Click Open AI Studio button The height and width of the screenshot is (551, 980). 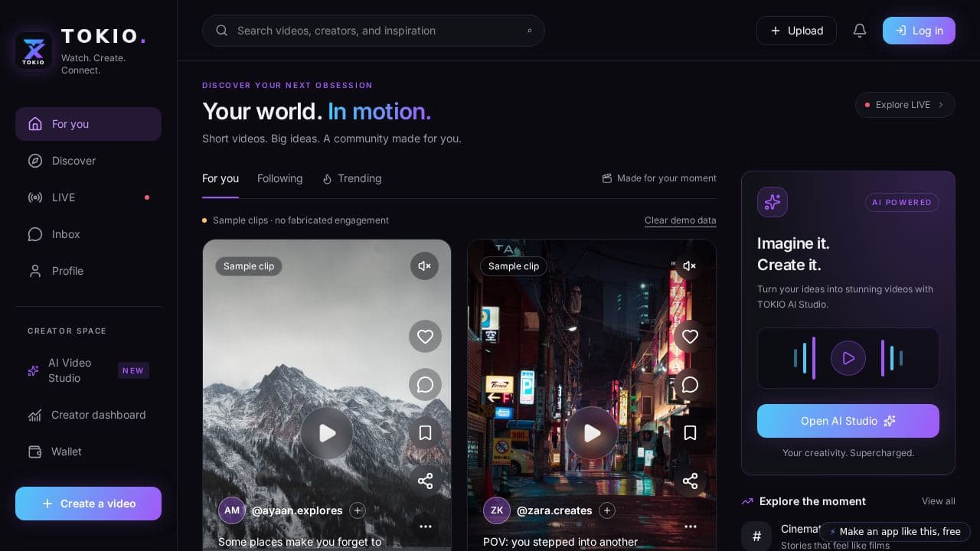848,421
